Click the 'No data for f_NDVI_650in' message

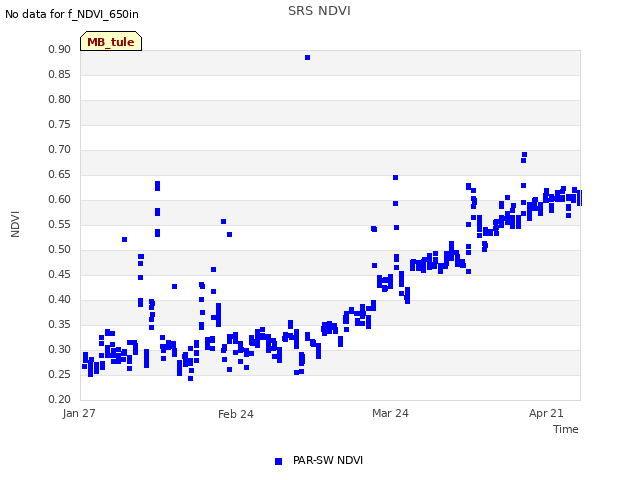[72, 14]
